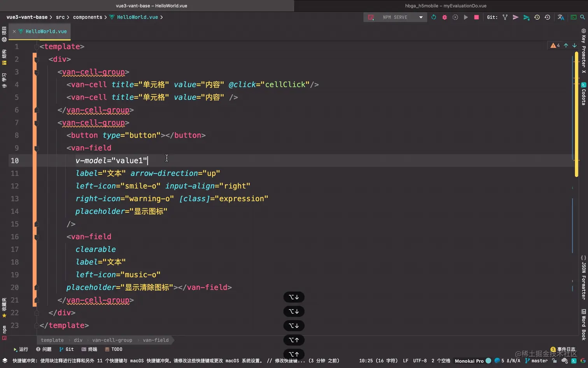This screenshot has height=368, width=588.
Task: Click cursor position 10:25 in status bar
Action: tap(378, 361)
